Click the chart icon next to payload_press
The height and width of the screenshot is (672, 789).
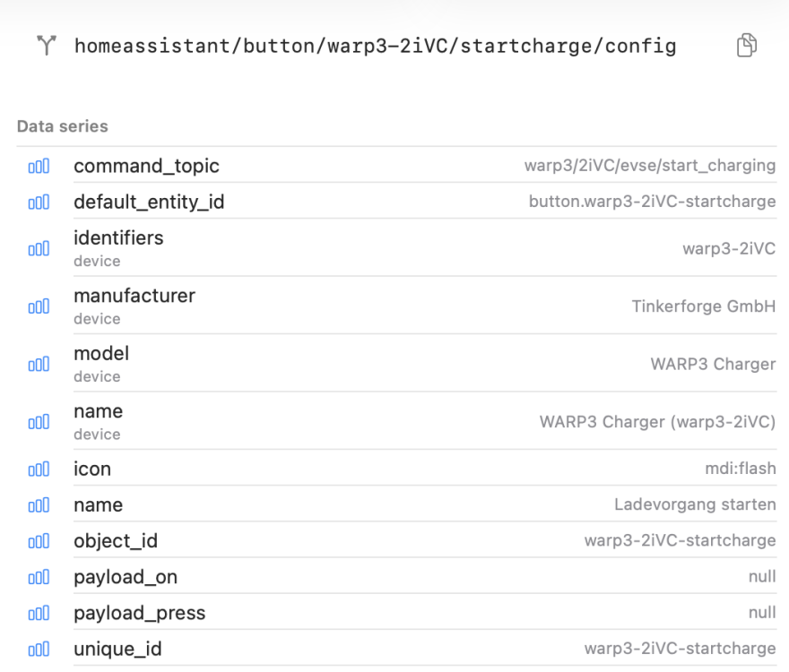click(39, 613)
